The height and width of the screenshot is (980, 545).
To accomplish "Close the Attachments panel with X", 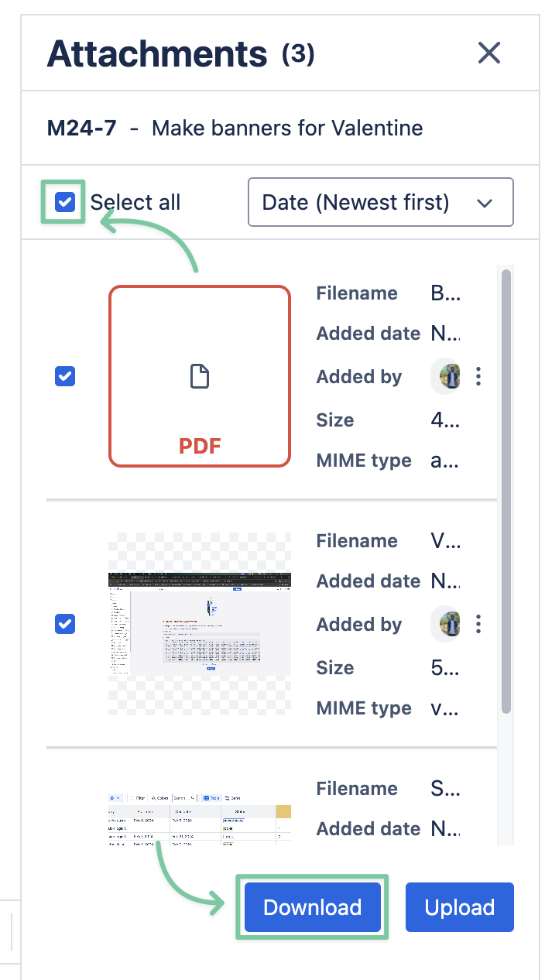I will click(x=489, y=53).
